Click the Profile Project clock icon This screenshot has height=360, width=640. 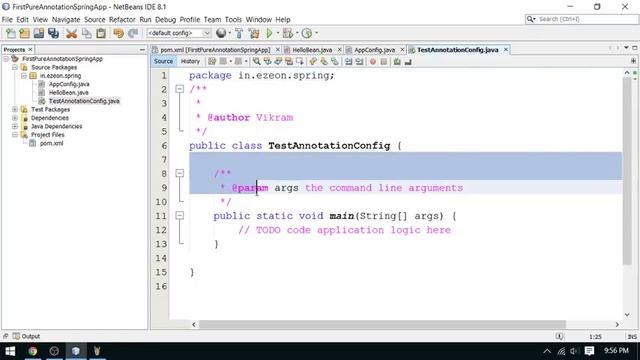coord(307,33)
